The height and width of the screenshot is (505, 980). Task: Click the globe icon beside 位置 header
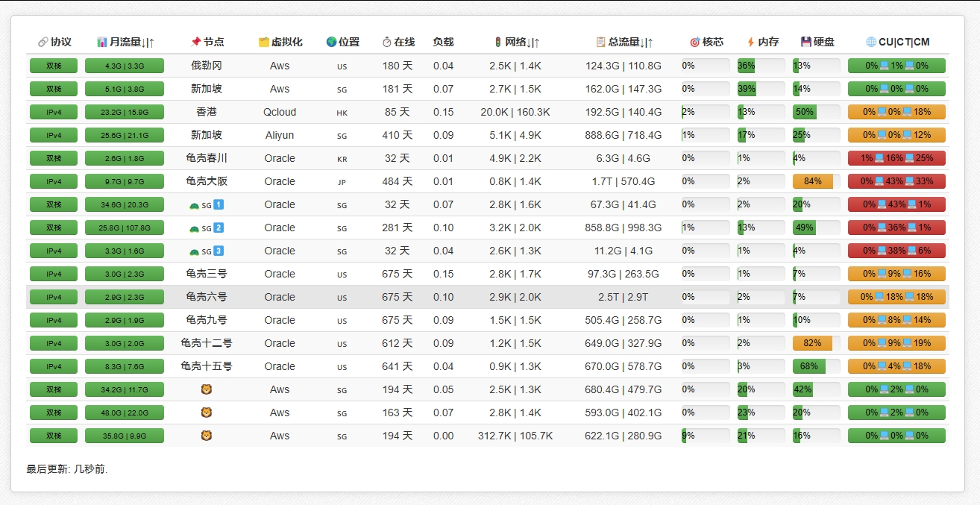(331, 43)
